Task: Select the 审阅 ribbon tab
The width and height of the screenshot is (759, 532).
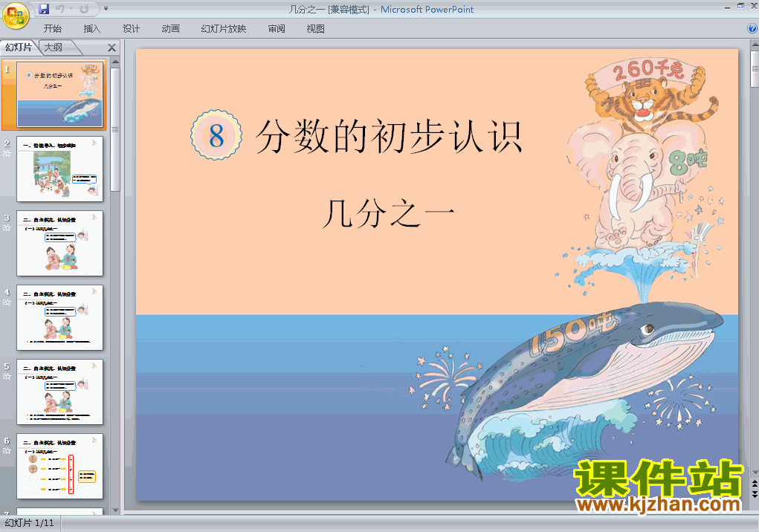Action: [x=277, y=28]
